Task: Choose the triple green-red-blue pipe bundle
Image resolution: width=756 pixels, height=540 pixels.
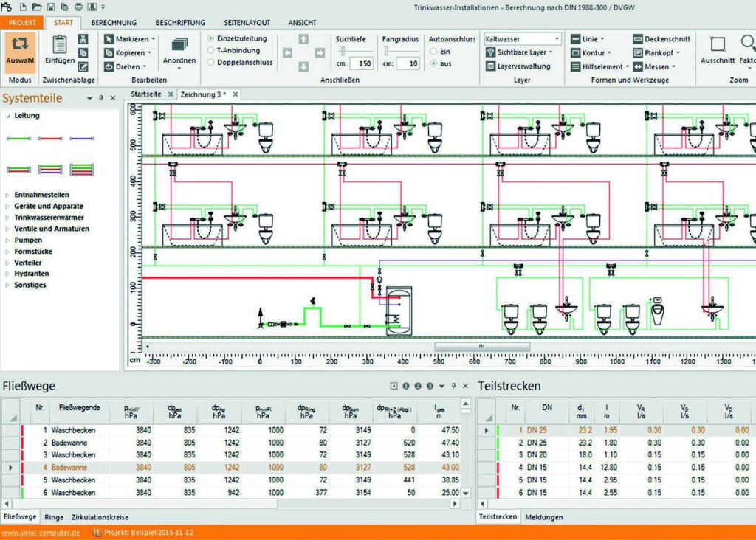Action: [x=50, y=170]
